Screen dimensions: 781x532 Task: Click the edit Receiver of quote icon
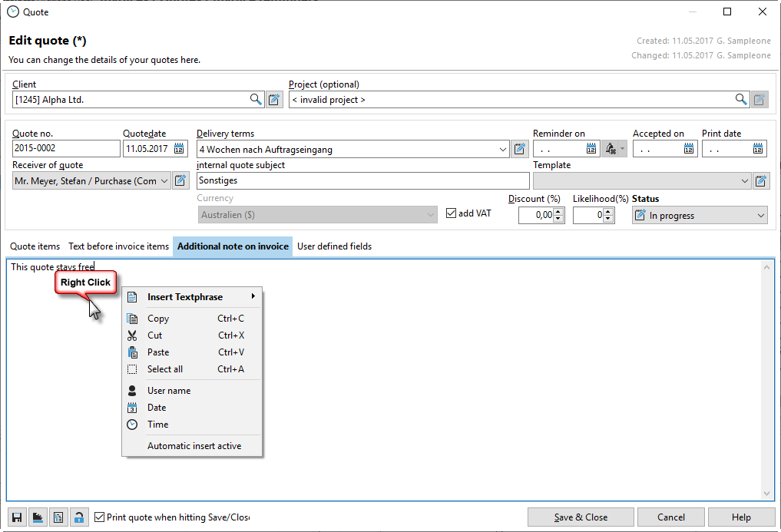click(180, 181)
